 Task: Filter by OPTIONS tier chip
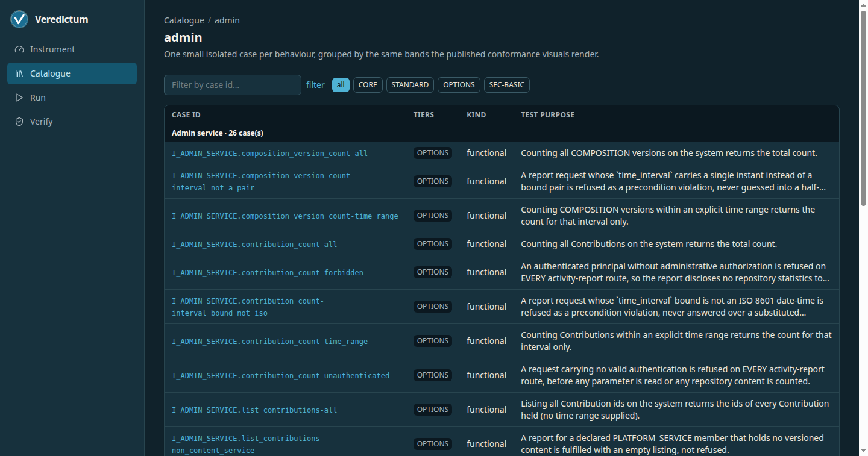(x=459, y=85)
